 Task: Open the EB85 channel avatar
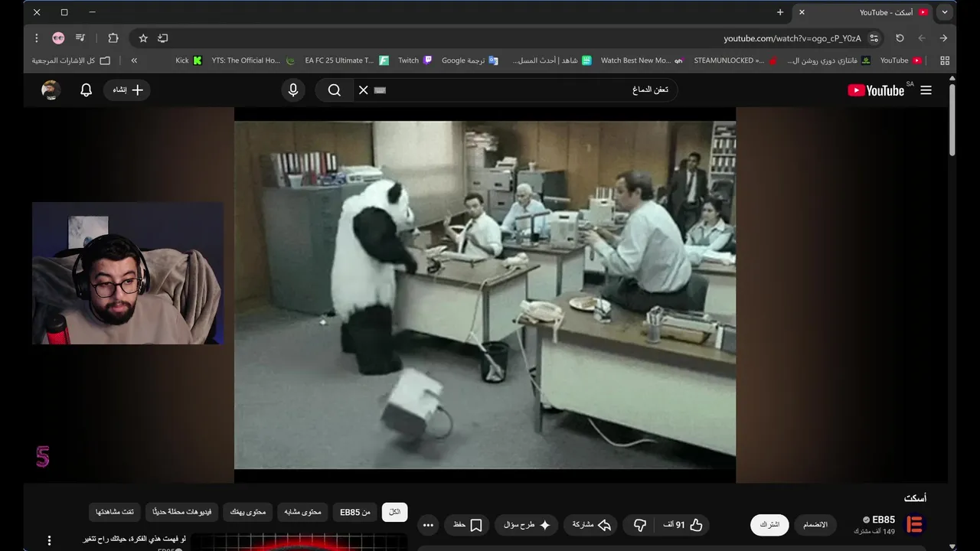click(914, 525)
